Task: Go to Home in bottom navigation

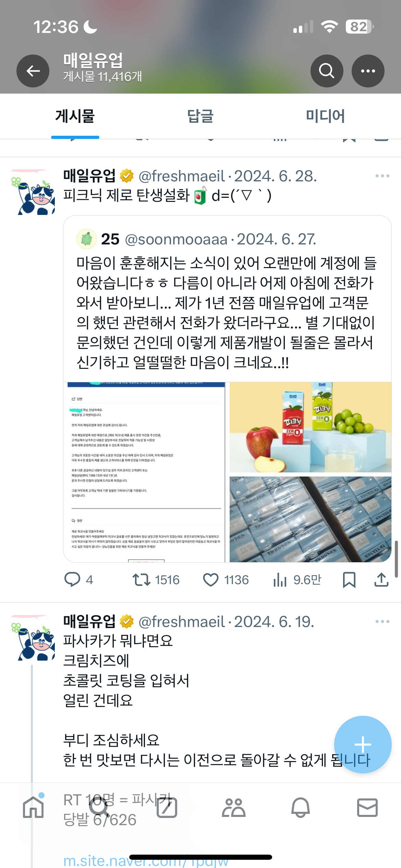Action: click(x=33, y=808)
